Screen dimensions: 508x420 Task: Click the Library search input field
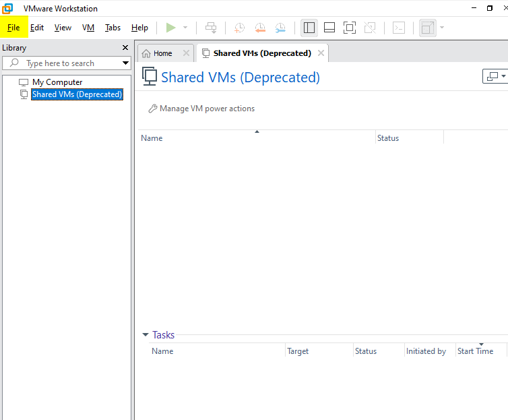click(x=67, y=63)
